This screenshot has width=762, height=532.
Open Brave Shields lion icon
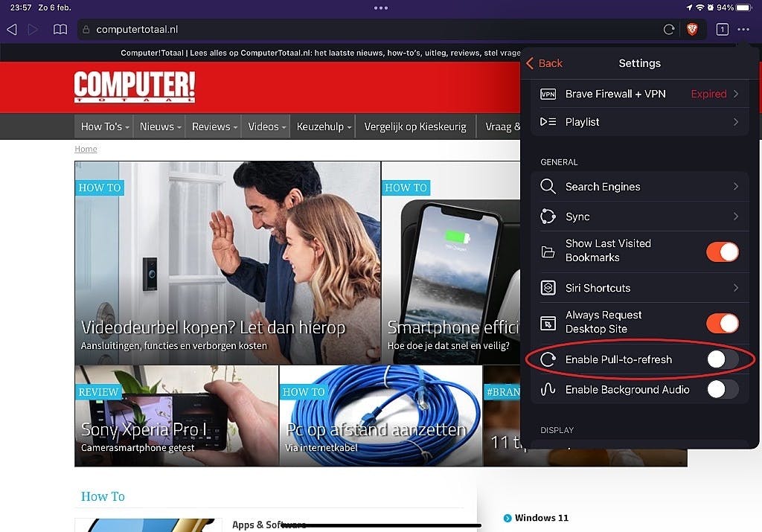coord(692,30)
